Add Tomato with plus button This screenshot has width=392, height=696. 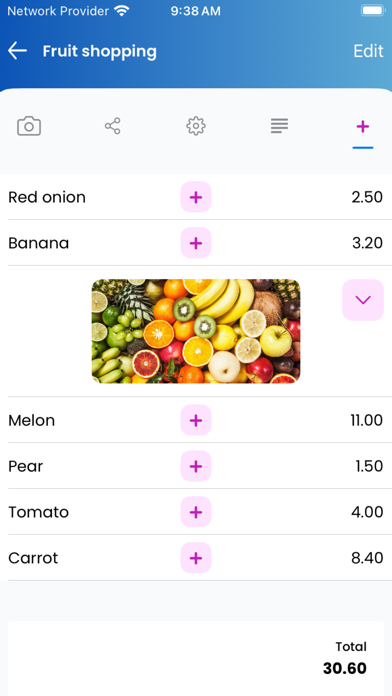click(x=196, y=512)
